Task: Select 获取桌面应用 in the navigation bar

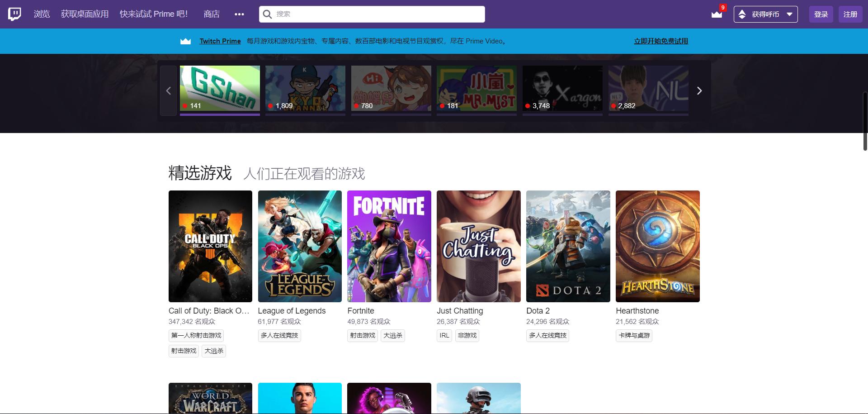Action: pos(84,14)
